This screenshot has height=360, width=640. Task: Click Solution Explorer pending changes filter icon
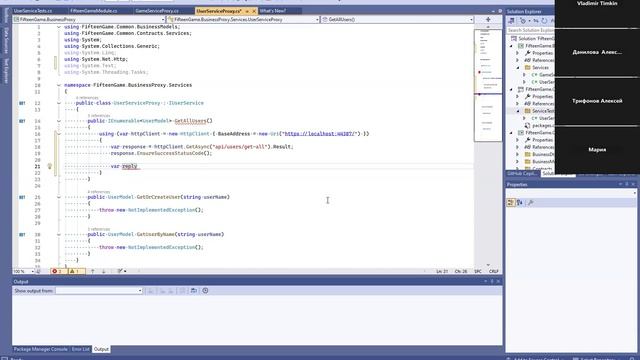(x=524, y=21)
